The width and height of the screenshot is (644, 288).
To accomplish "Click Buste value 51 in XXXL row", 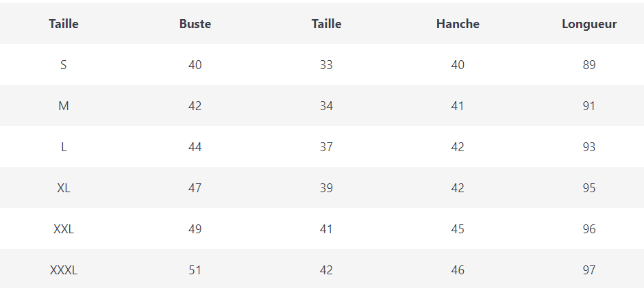I will click(195, 270).
